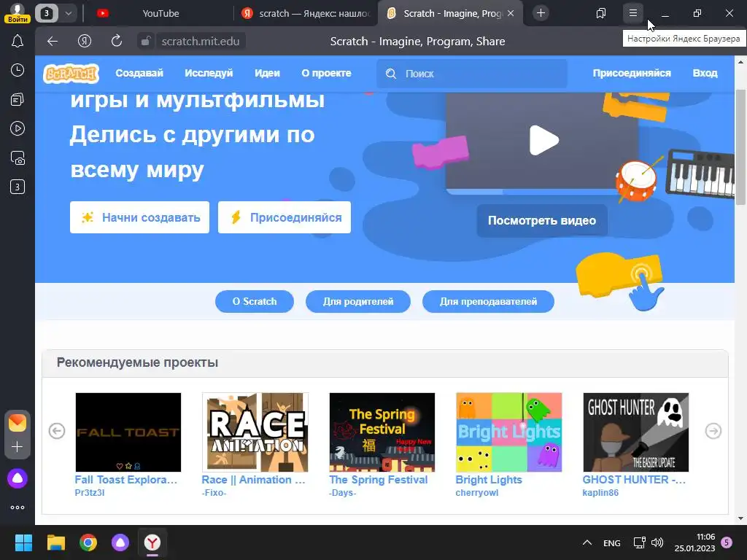The width and height of the screenshot is (747, 560).
Task: Click the sidebar tabs counter icon showing 3
Action: pyautogui.click(x=18, y=187)
